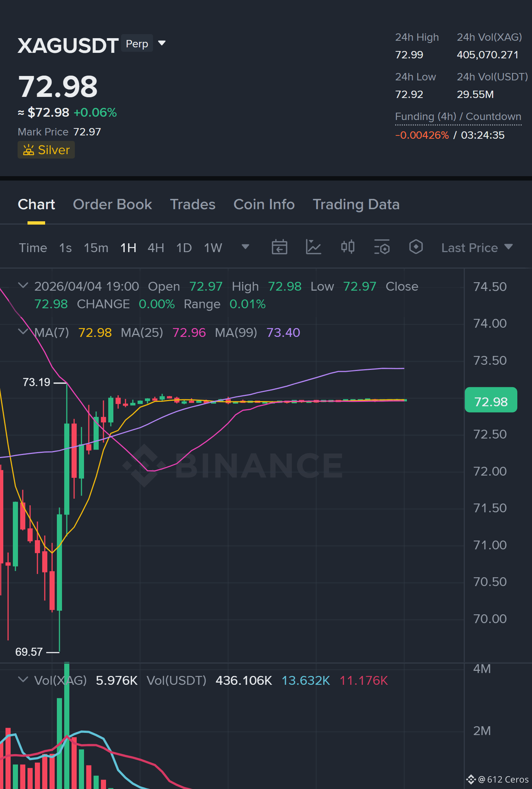Switch to the Trading Data tab

[356, 204]
